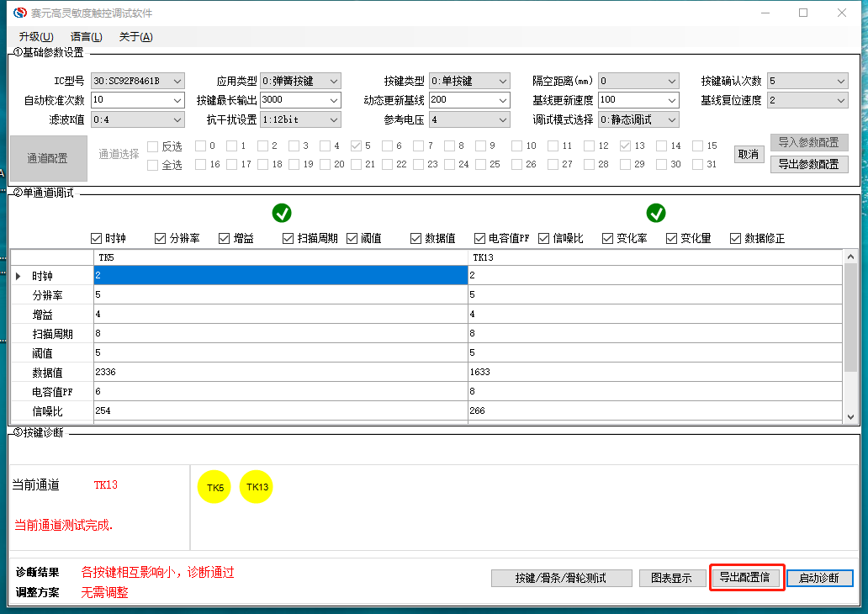Image resolution: width=868 pixels, height=614 pixels.
Task: Click the 图表显示 button
Action: tap(671, 578)
